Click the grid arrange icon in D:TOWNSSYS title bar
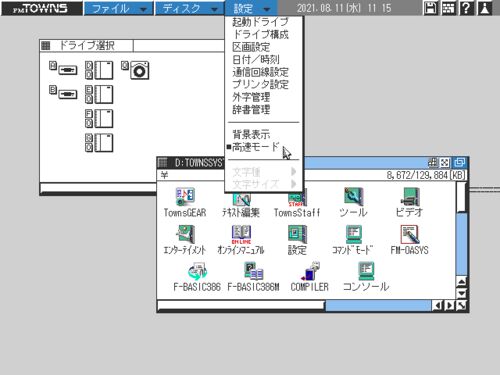Screen dimensions: 500x375 coord(433,163)
